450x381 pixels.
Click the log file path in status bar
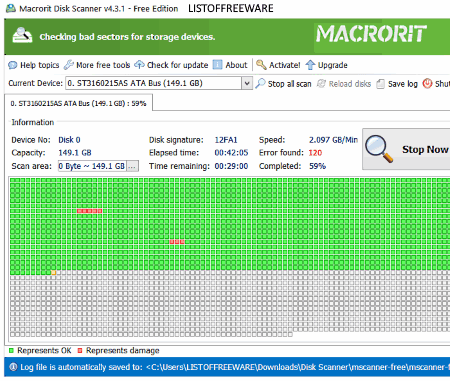[x=298, y=367]
